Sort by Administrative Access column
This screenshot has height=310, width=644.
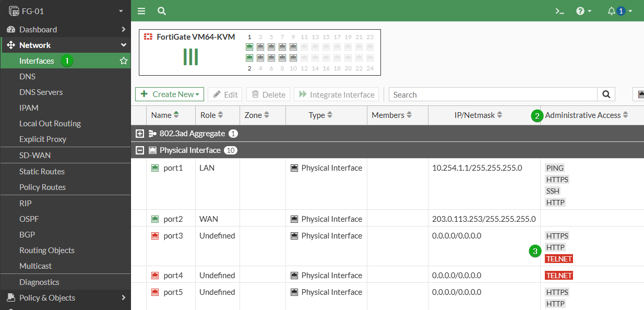pyautogui.click(x=587, y=115)
